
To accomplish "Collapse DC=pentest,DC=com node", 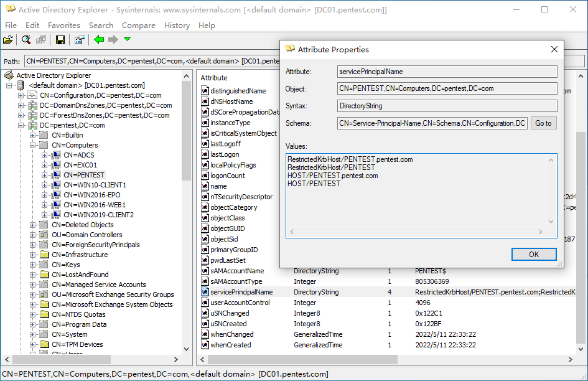I will pos(21,125).
